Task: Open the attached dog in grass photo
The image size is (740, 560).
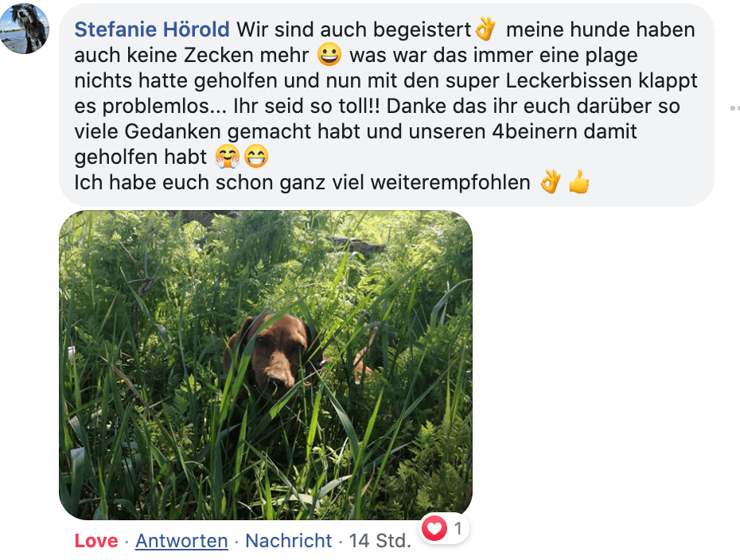Action: (x=266, y=364)
